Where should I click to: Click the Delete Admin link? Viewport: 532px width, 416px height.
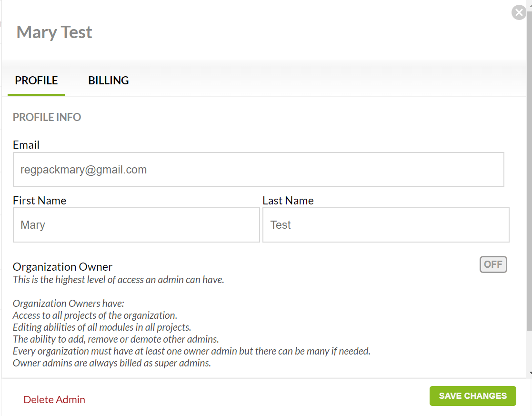point(54,400)
